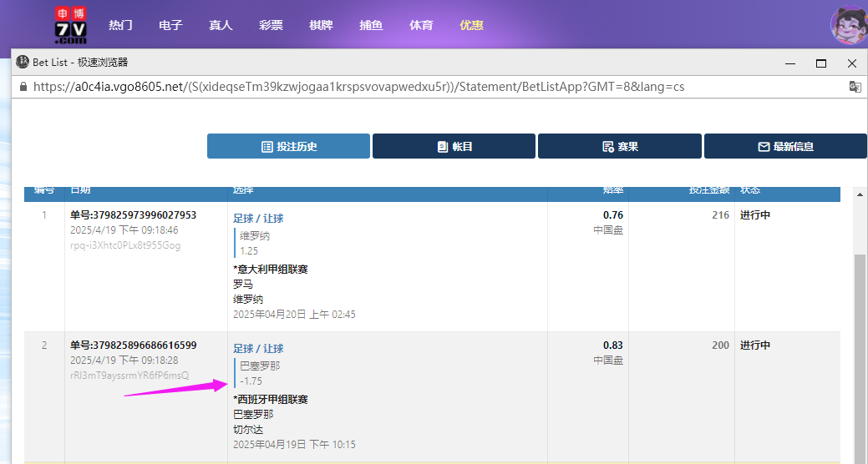The height and width of the screenshot is (464, 868).
Task: Click the translate icon in address bar
Action: pos(855,87)
